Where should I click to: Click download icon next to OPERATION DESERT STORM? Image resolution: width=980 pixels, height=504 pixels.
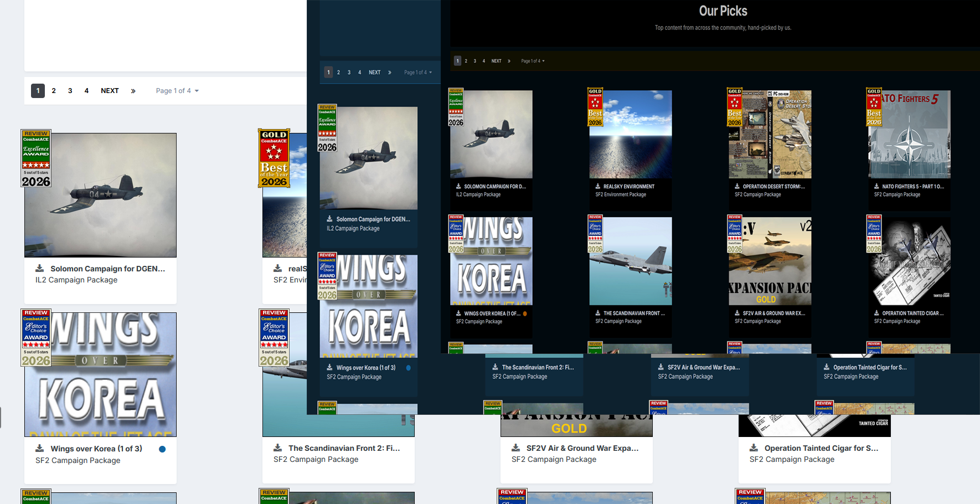(737, 187)
